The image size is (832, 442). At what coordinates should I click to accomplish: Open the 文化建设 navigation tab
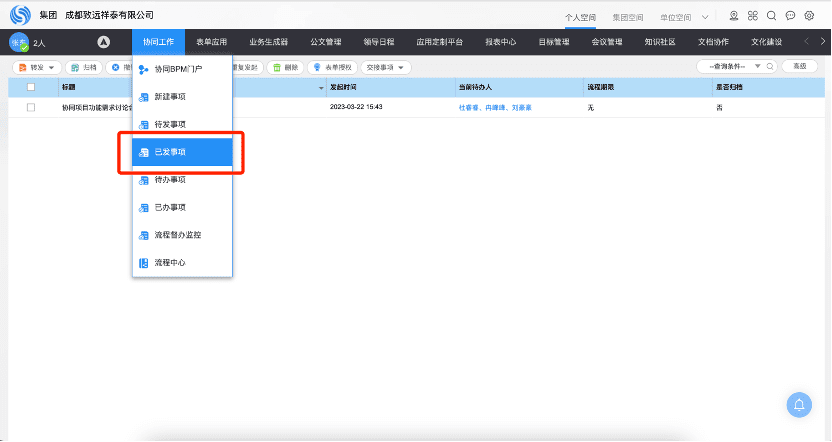(766, 42)
